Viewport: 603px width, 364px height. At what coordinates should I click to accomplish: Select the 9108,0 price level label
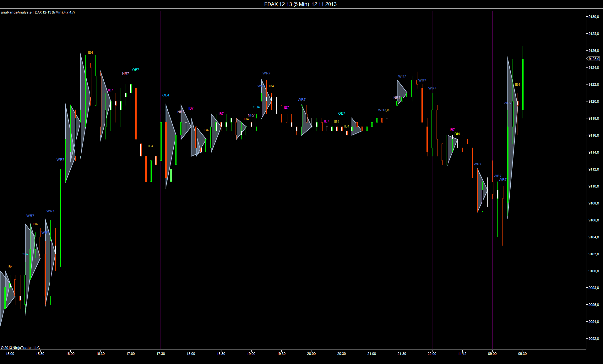point(594,203)
